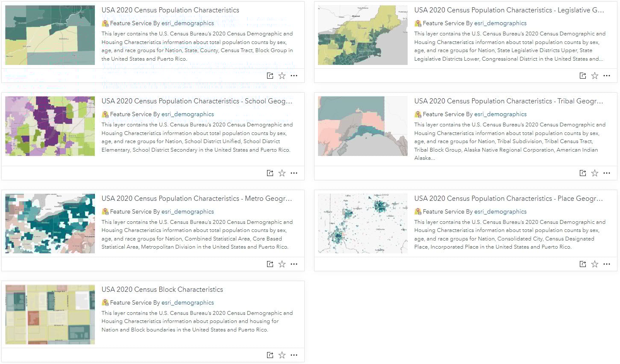
Task: Mark Tribal Geographies layer as favorite
Action: coord(595,173)
